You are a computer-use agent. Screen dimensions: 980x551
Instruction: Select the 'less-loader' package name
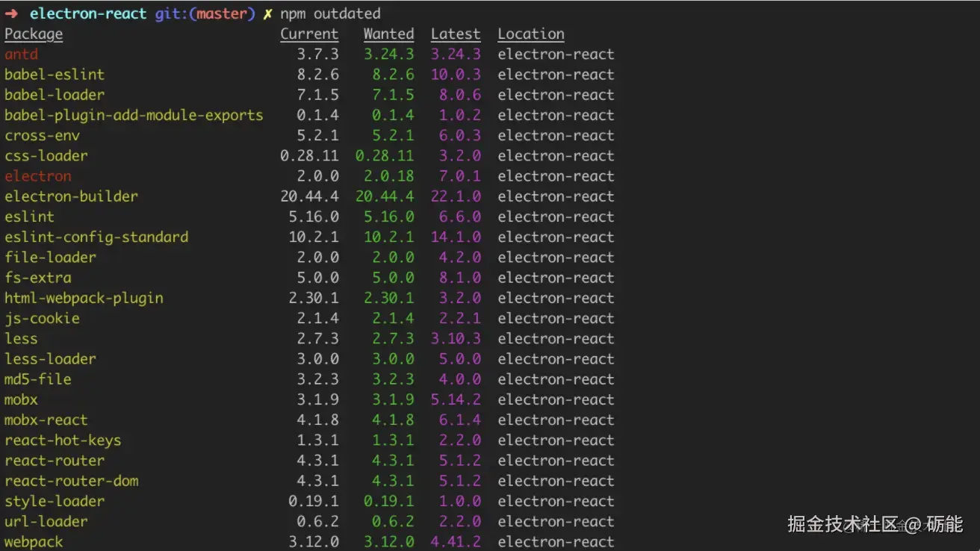tap(50, 359)
